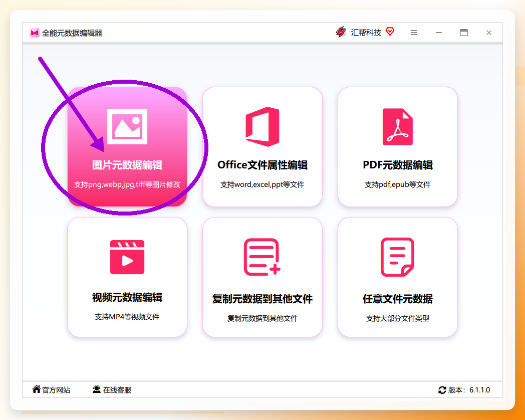The width and height of the screenshot is (525, 420).
Task: Select 视频元数据编辑 title
Action: coord(127,297)
